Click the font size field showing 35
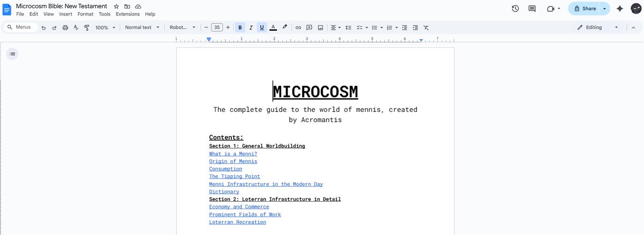Image resolution: width=644 pixels, height=235 pixels. coord(217,27)
